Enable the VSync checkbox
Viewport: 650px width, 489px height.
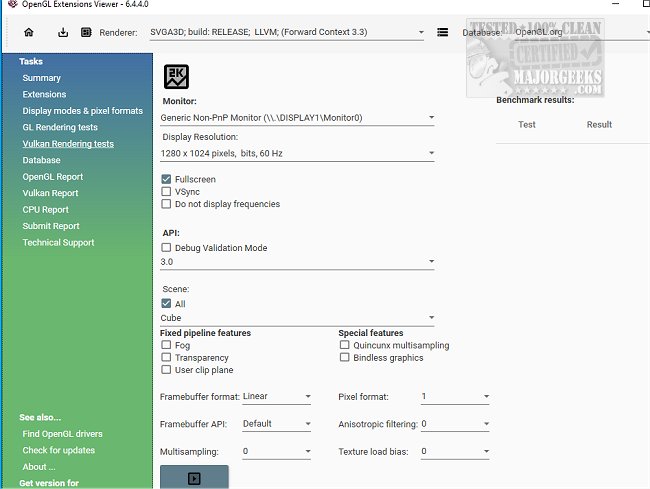pyautogui.click(x=166, y=191)
